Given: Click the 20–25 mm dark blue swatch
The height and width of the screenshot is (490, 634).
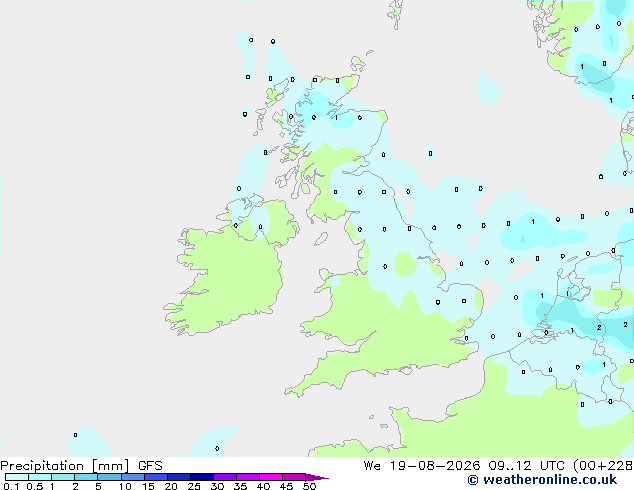Looking at the screenshot, I should pyautogui.click(x=179, y=477).
